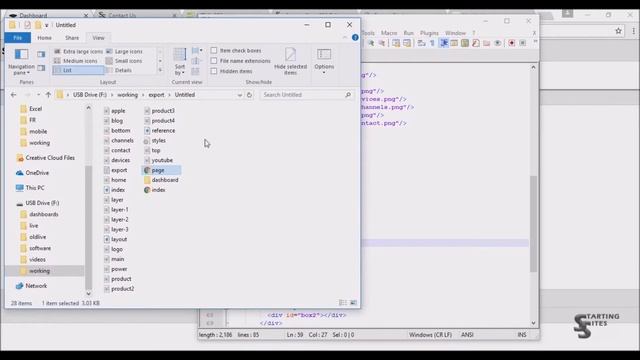Select Extra large icons layout

[x=78, y=51]
